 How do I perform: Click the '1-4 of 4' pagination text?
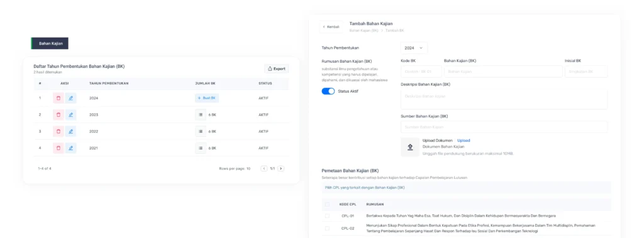pos(45,168)
